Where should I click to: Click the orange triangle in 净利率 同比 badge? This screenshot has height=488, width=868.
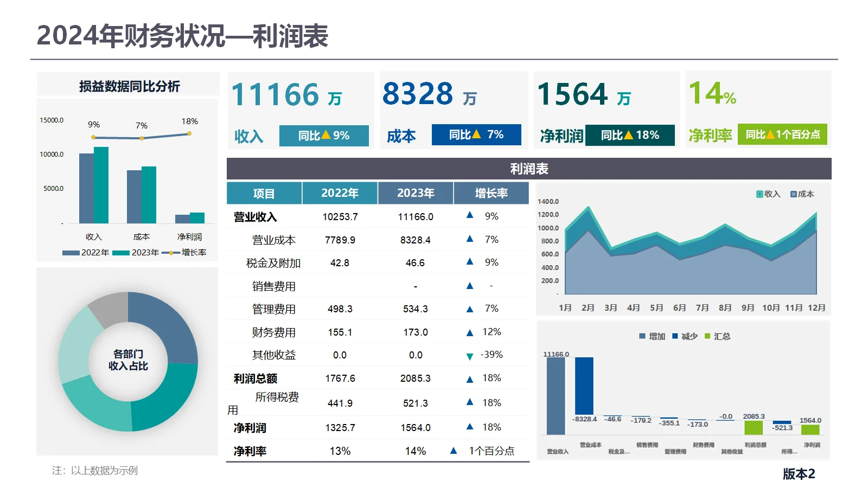click(x=770, y=133)
